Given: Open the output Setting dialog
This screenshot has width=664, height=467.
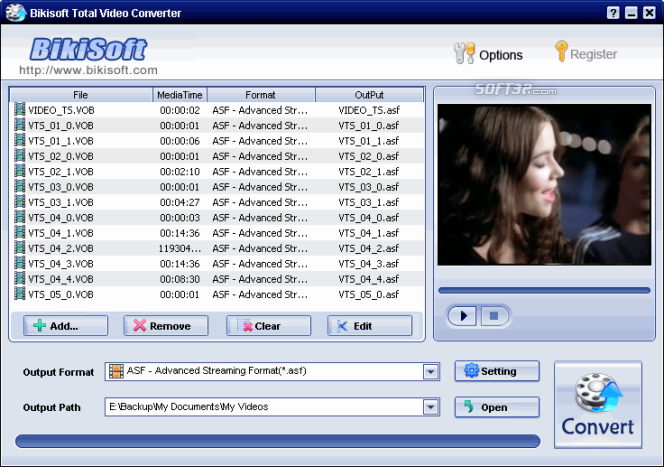Looking at the screenshot, I should pos(497,371).
